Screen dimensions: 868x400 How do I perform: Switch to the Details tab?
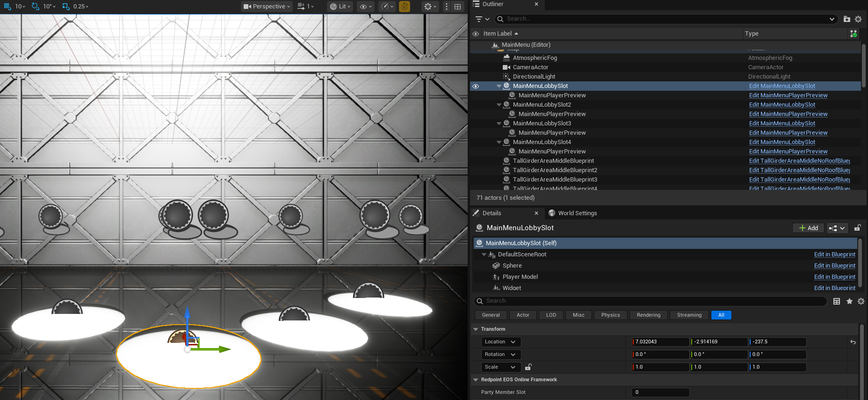pos(492,213)
